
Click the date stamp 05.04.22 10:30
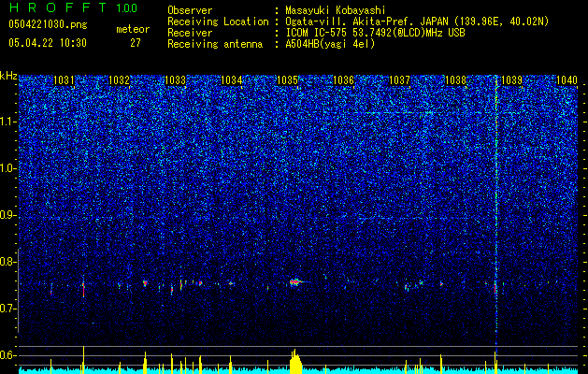pos(48,43)
